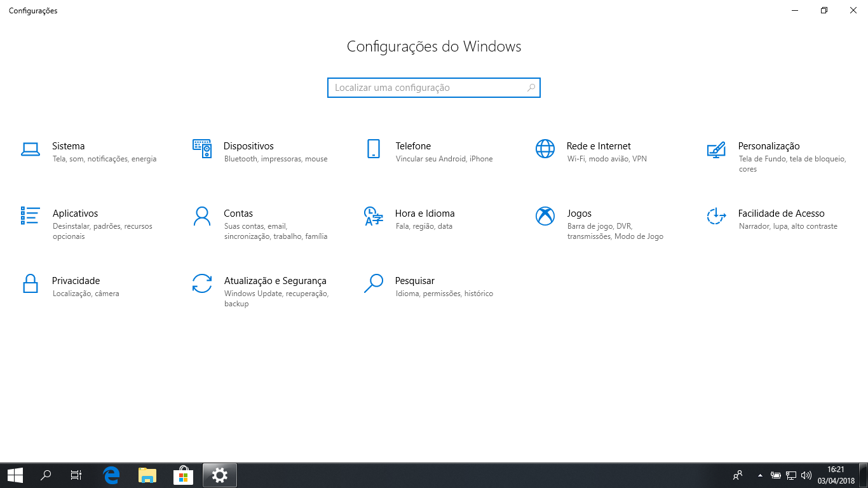The height and width of the screenshot is (488, 868).
Task: Click the Localizar uma configuração search field
Action: [x=433, y=88]
